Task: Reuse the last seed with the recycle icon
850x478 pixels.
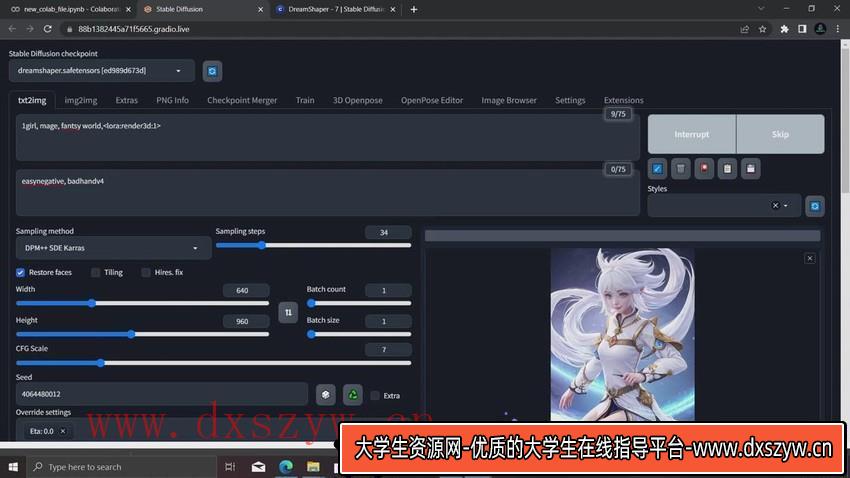Action: click(x=352, y=395)
